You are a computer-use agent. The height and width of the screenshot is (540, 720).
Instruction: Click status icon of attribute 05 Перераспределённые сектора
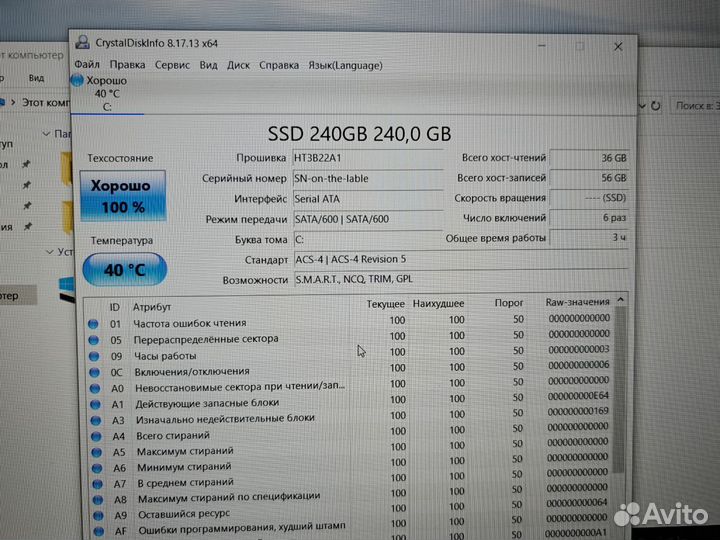(x=94, y=340)
